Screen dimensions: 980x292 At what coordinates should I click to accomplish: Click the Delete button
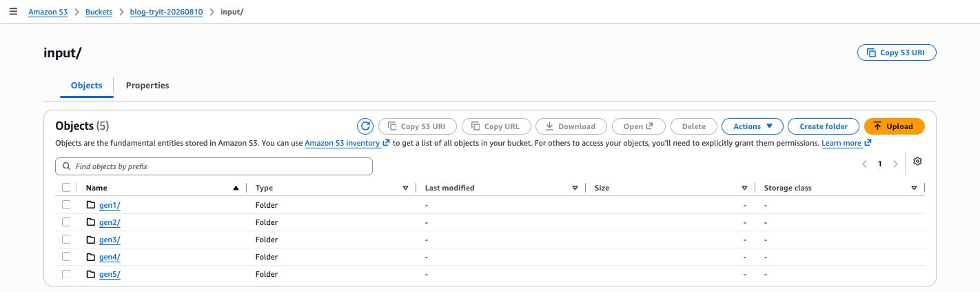[x=693, y=126]
